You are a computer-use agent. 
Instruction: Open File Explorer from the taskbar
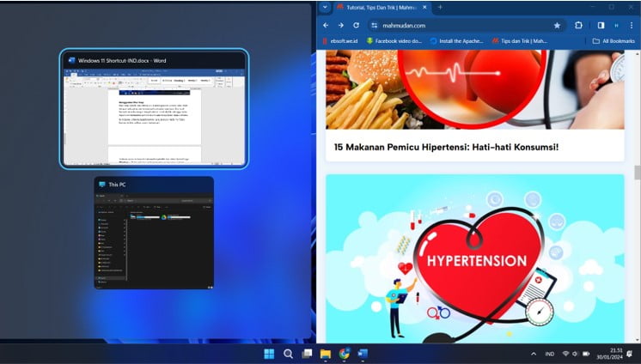[x=326, y=353]
